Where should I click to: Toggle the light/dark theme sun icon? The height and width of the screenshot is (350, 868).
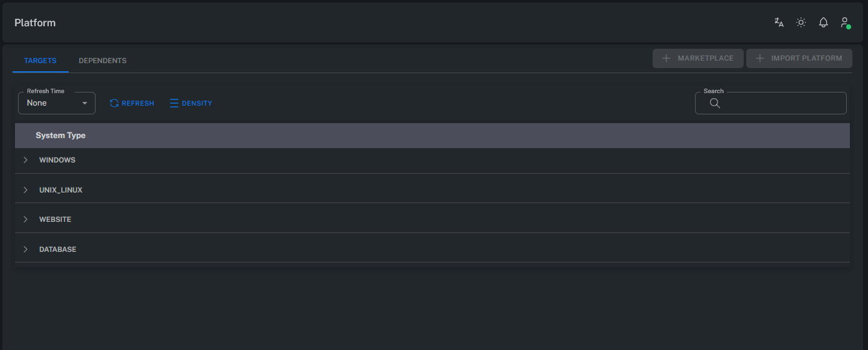(x=801, y=22)
